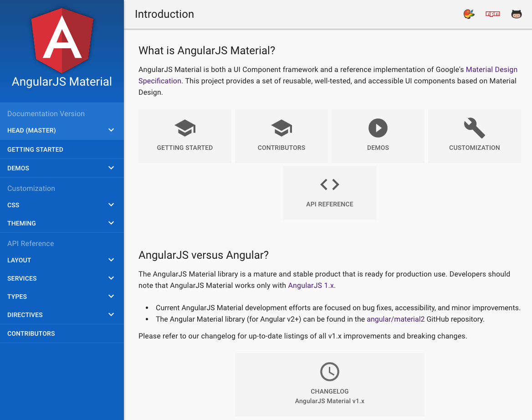Click the API Reference sidebar heading
Screen dimensions: 532x420
point(31,244)
